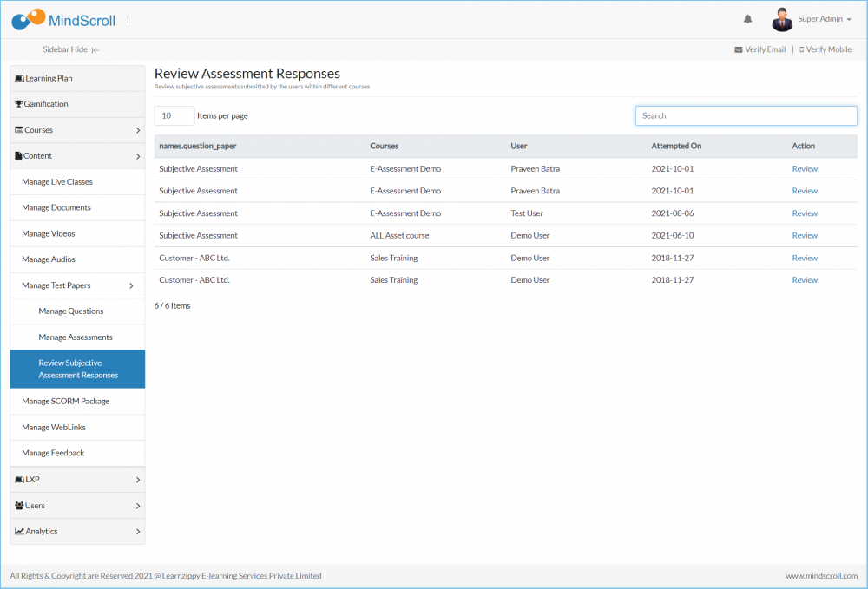Focus the Search input box
The height and width of the screenshot is (589, 868).
tap(746, 115)
